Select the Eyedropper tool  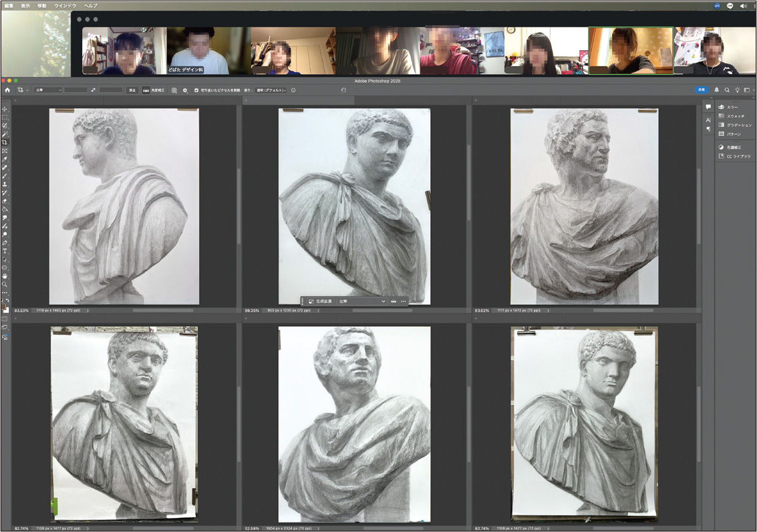(5, 159)
